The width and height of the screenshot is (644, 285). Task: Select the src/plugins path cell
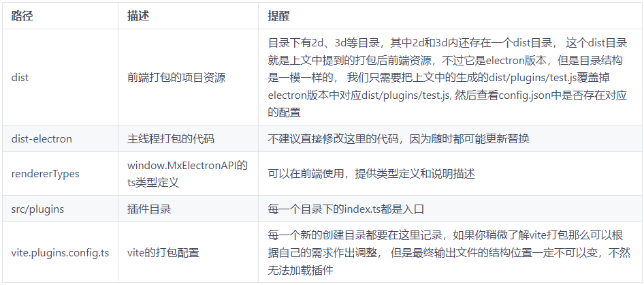click(38, 208)
